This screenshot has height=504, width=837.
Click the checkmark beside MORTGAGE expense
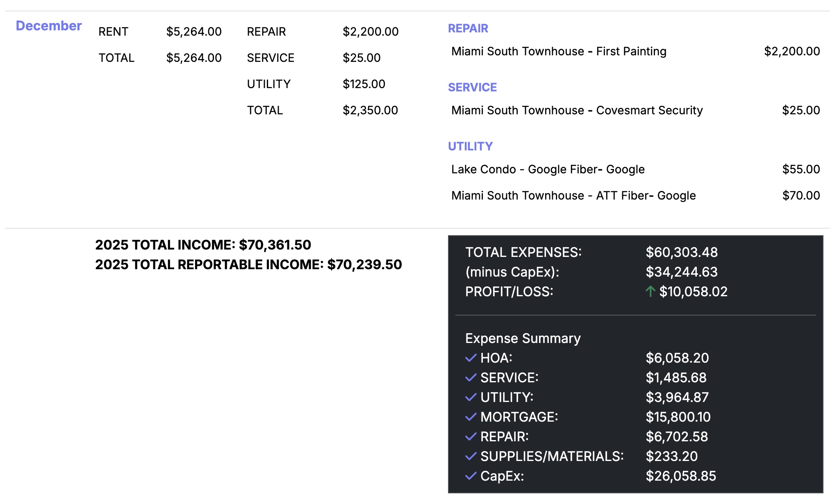click(x=470, y=417)
